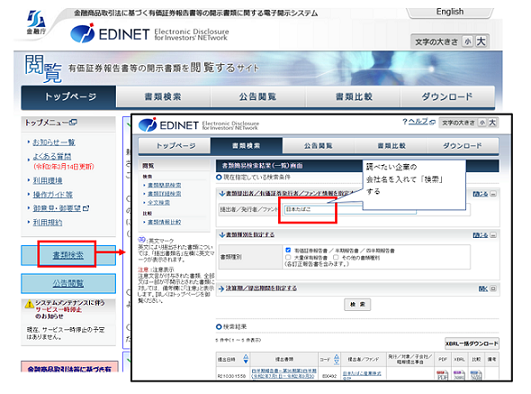
Task: Open 全文検索 link in inner left menu
Action: [158, 202]
